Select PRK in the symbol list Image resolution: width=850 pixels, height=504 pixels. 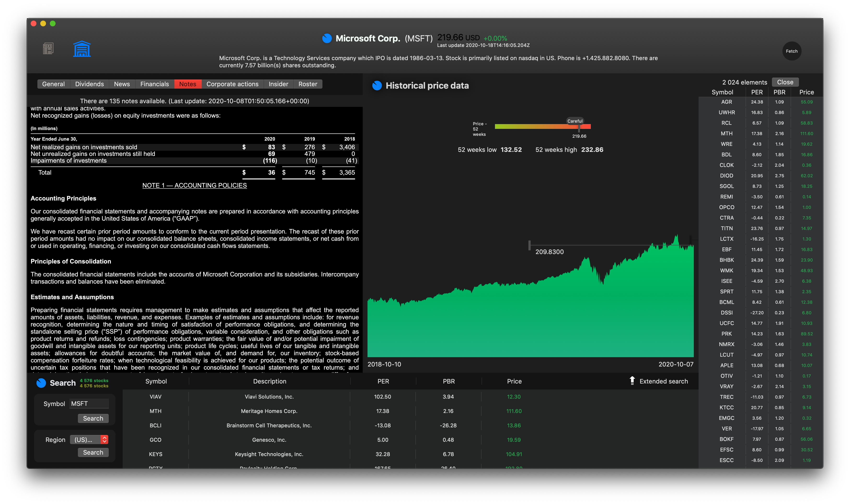click(x=761, y=334)
